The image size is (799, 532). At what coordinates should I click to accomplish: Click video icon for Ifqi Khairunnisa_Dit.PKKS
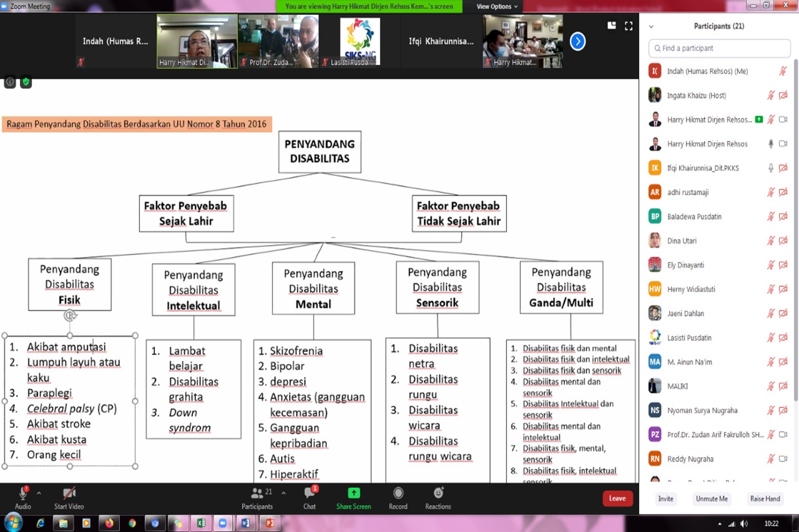783,168
